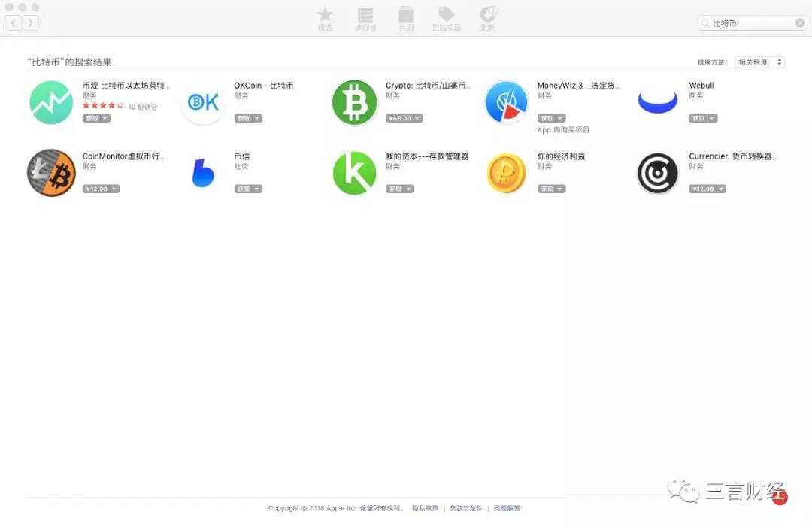Expand the arrow on 我的资本's 获取 button

pos(408,189)
